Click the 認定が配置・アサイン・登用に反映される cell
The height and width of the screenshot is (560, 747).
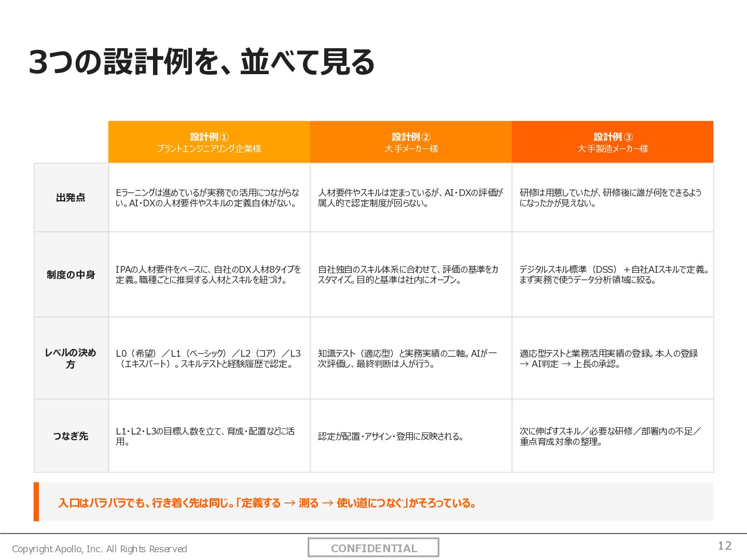[x=411, y=436]
